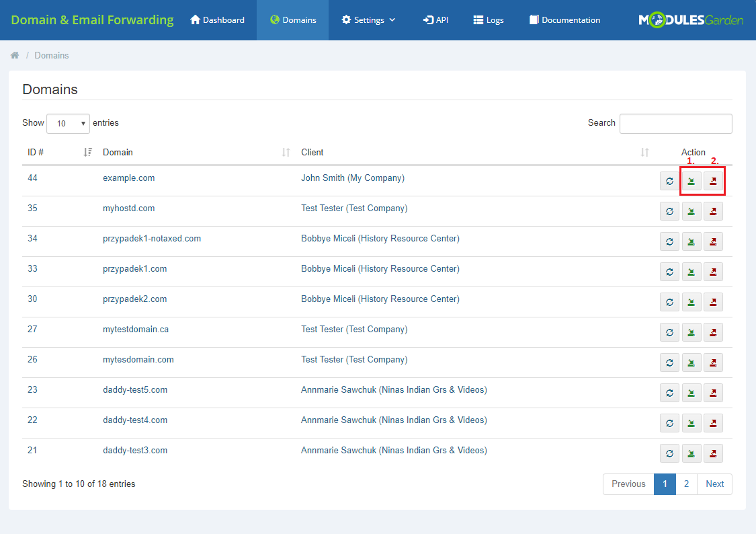Click the green icon for daddy-test5.com
This screenshot has width=756, height=534.
[x=691, y=393]
